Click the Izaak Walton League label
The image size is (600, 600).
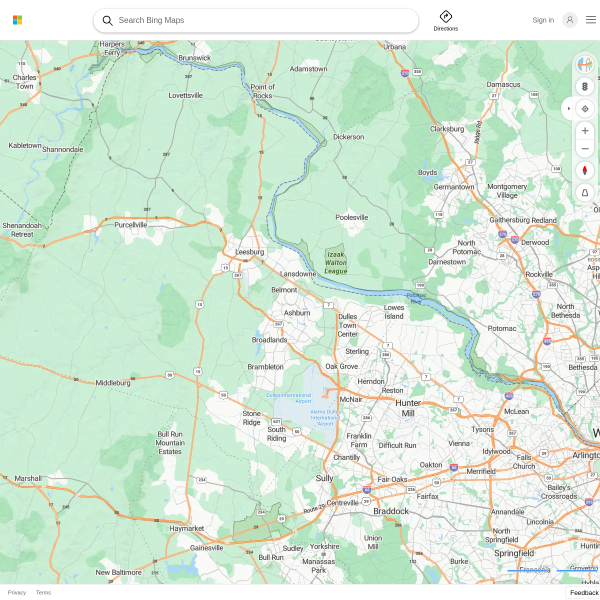coord(336,262)
